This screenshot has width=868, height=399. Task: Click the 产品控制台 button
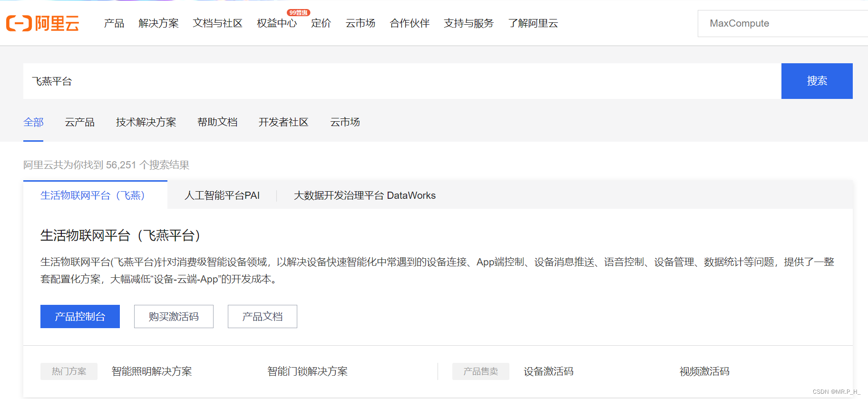80,316
